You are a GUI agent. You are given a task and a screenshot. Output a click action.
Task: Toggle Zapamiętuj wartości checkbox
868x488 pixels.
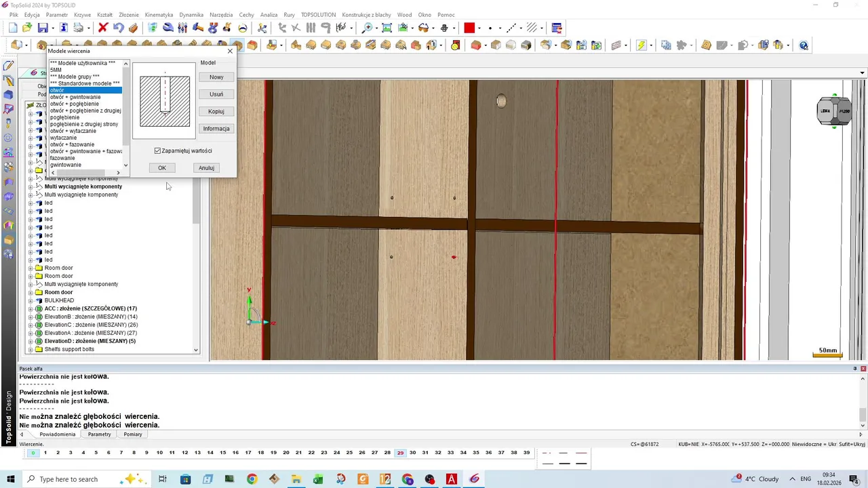(157, 150)
